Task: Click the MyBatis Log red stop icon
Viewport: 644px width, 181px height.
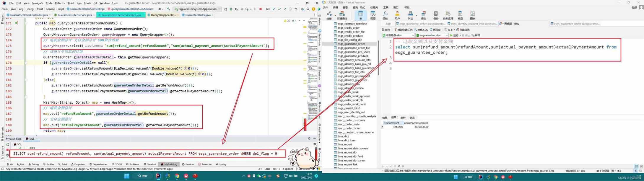Action: tap(7, 150)
